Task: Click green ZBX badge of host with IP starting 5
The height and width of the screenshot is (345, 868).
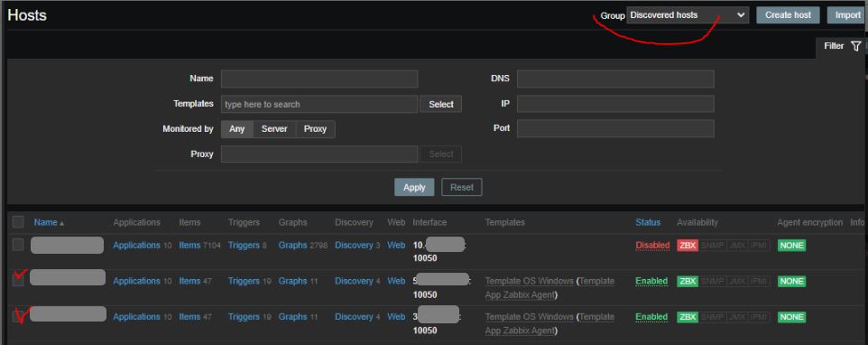Action: (x=688, y=281)
